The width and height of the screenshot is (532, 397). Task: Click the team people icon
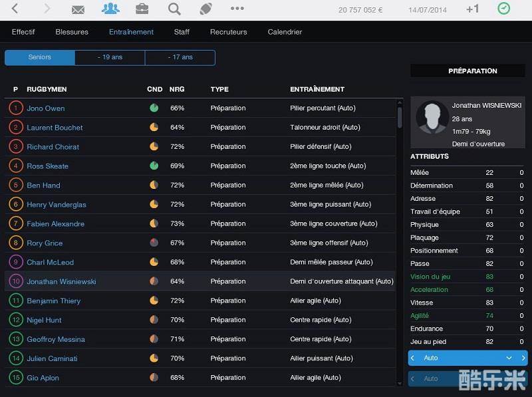(x=110, y=9)
